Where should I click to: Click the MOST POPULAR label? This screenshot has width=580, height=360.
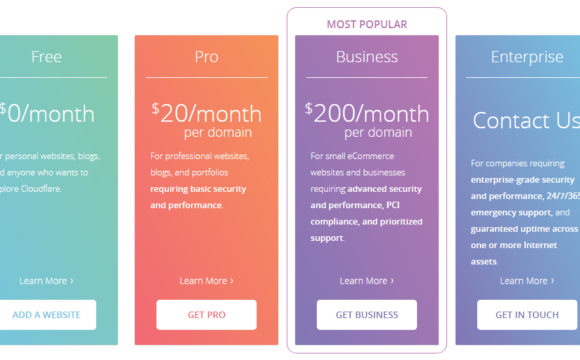pyautogui.click(x=367, y=24)
